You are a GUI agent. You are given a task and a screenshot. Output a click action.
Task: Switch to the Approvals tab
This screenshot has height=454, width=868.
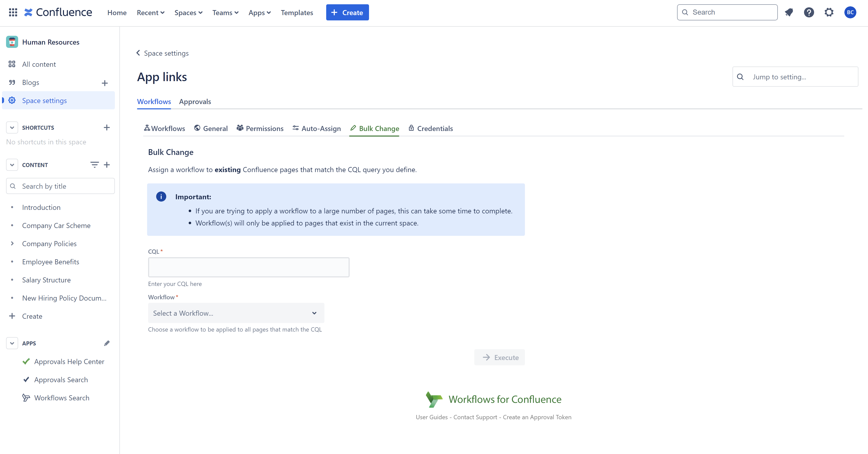point(195,102)
